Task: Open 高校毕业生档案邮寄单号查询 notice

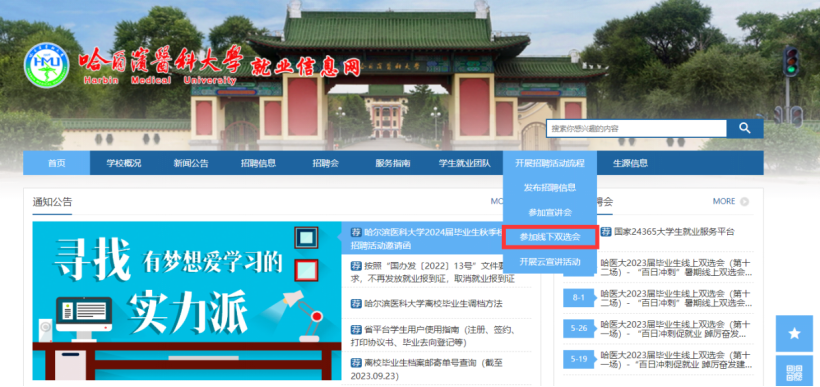Action: coord(428,369)
